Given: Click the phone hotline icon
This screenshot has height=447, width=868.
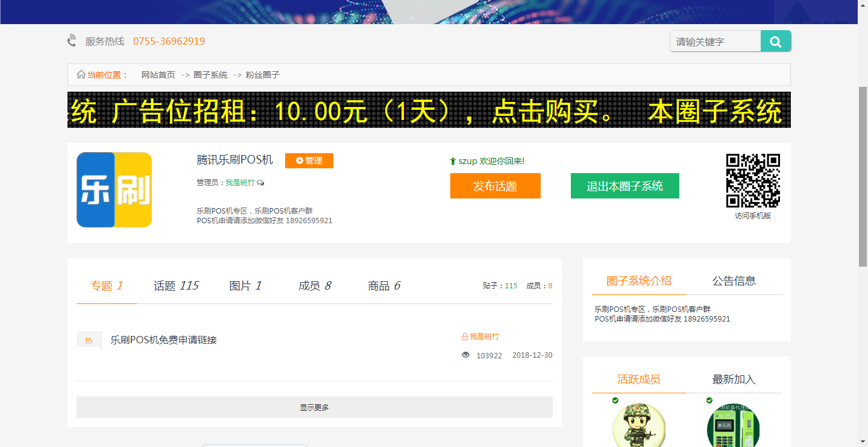Looking at the screenshot, I should [x=72, y=41].
